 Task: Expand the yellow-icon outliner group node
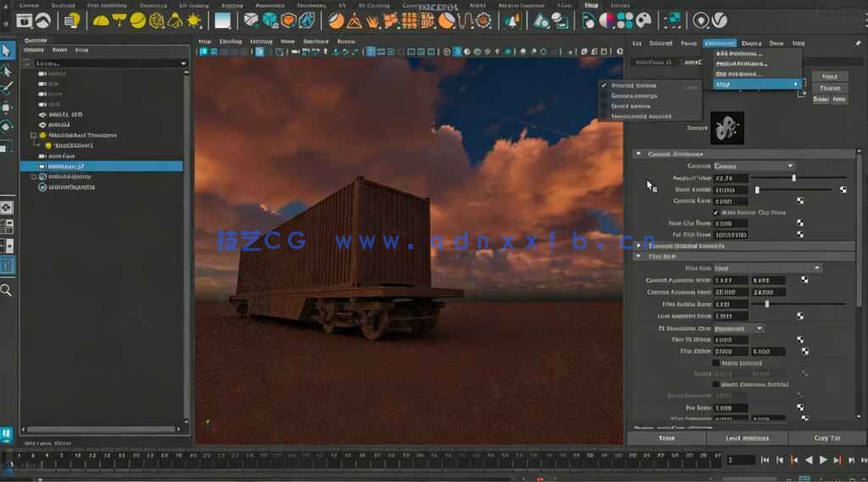[33, 136]
